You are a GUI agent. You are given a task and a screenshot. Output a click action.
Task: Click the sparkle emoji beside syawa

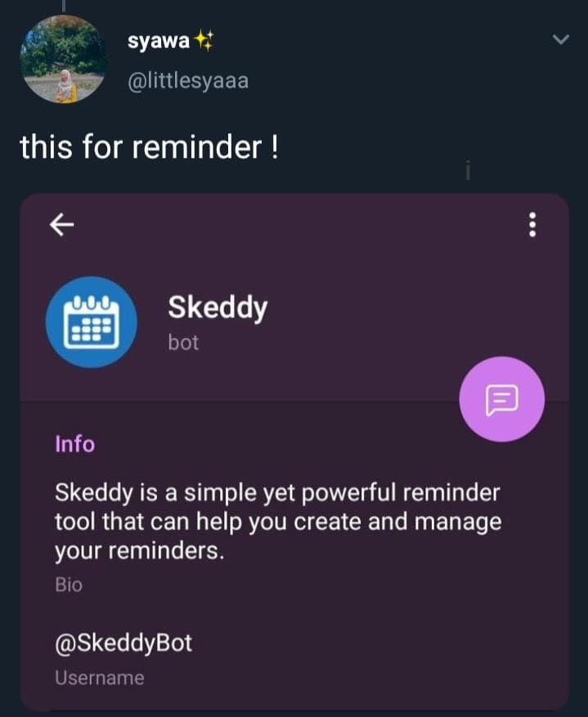tap(204, 42)
